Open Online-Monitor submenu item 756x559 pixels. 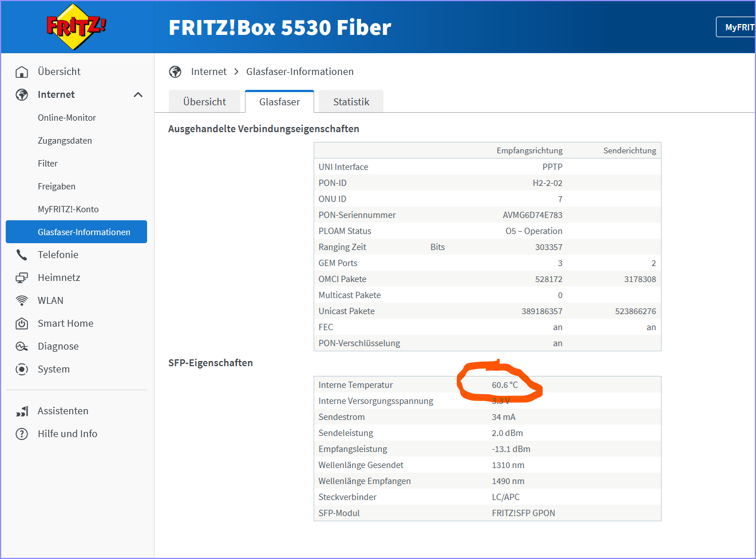tap(67, 117)
